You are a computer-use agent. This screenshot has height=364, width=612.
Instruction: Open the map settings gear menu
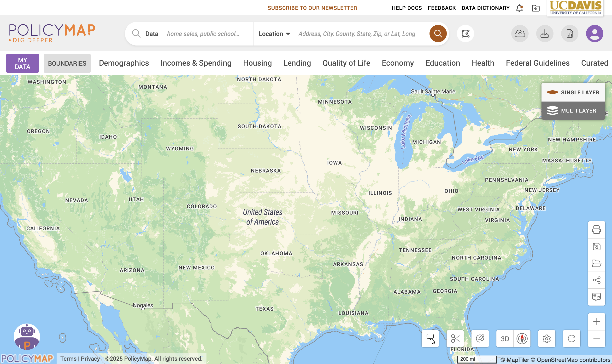547,339
